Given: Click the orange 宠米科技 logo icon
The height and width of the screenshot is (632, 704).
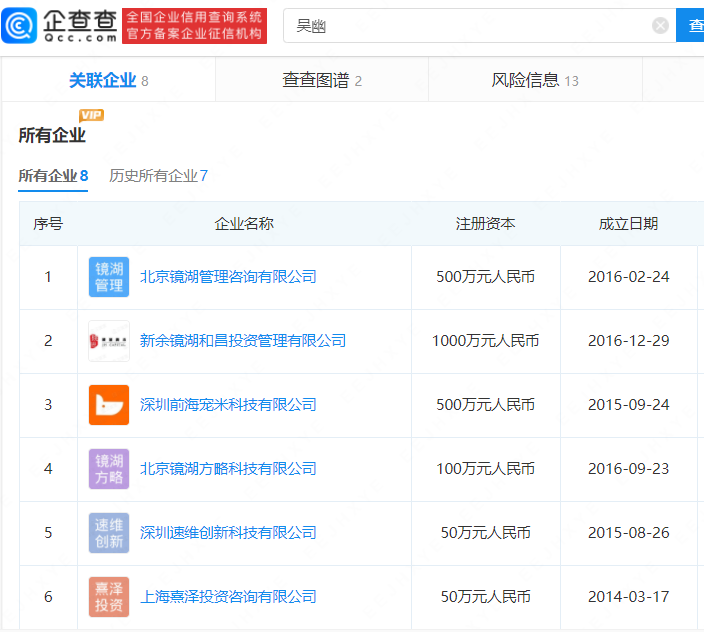Looking at the screenshot, I should coord(109,405).
